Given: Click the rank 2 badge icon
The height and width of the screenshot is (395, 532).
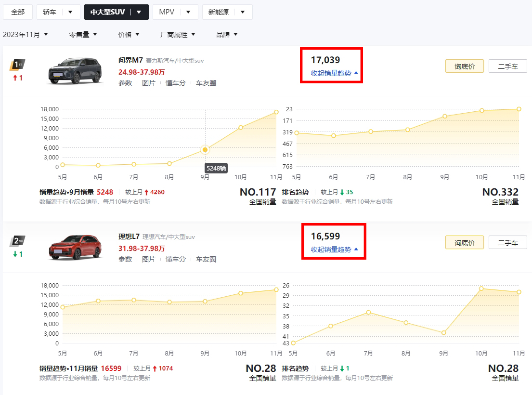Looking at the screenshot, I should (x=17, y=241).
